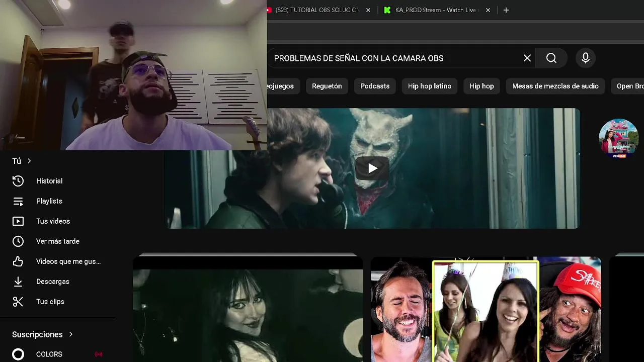The height and width of the screenshot is (362, 644).
Task: Go to Tus videos
Action: click(x=53, y=221)
